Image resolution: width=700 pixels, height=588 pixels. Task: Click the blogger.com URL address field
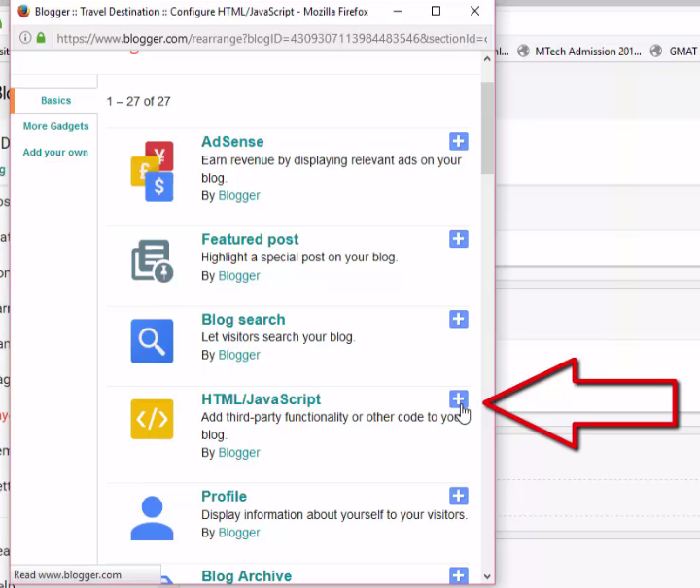272,38
